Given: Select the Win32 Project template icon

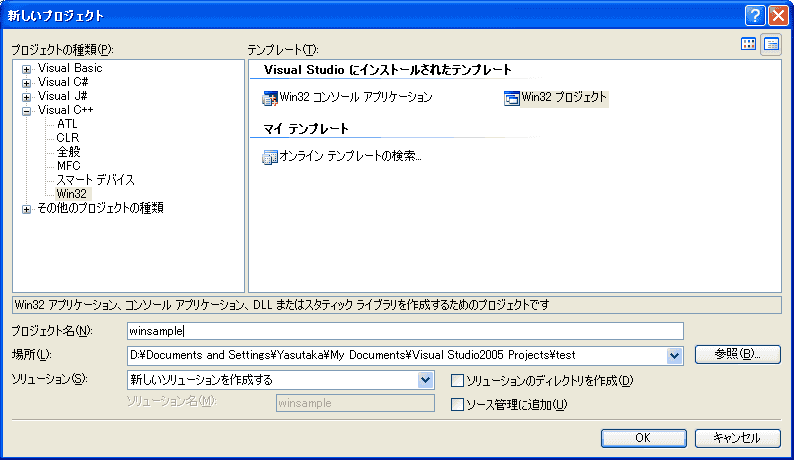Looking at the screenshot, I should pos(512,98).
